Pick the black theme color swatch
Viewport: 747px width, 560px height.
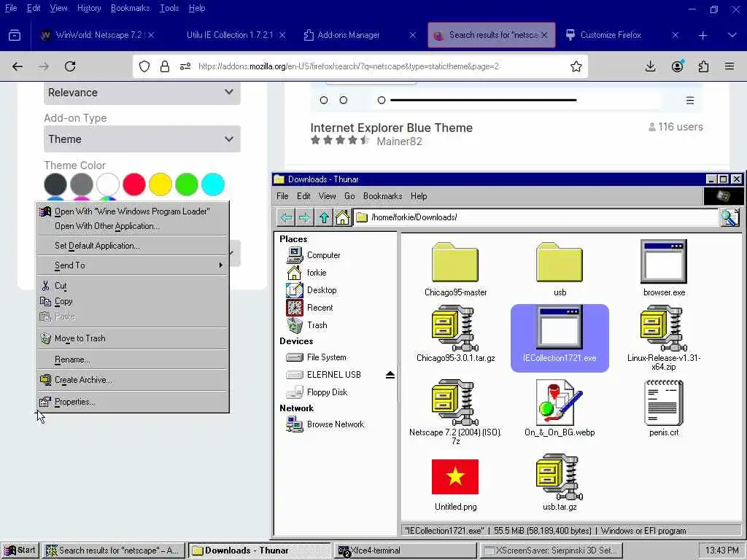[55, 184]
